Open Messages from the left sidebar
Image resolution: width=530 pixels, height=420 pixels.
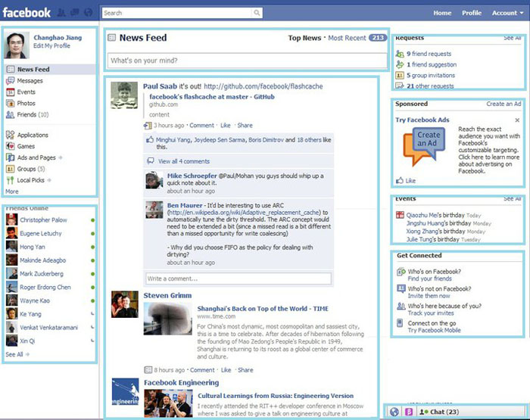click(x=30, y=81)
